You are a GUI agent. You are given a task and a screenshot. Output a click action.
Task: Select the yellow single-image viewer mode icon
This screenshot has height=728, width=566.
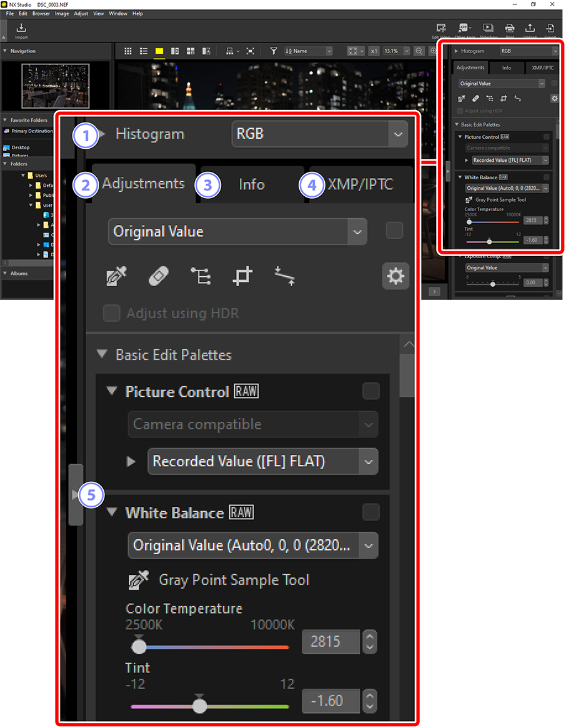(159, 51)
